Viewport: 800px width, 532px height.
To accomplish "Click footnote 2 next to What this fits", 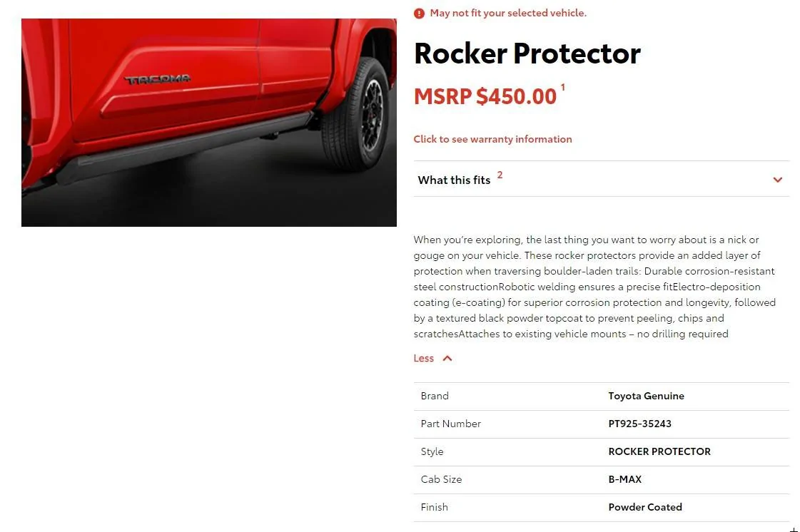I will click(x=500, y=175).
